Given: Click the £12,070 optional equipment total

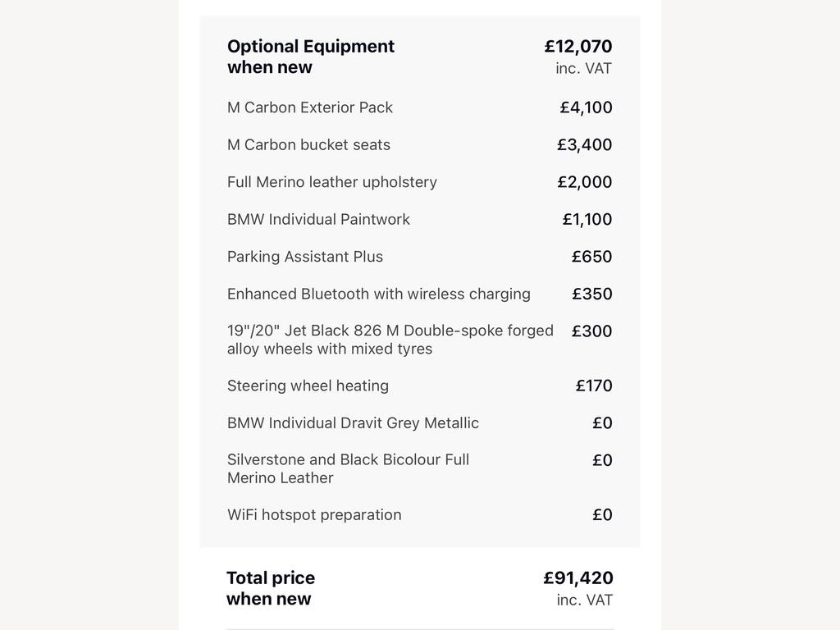Looking at the screenshot, I should (x=578, y=46).
